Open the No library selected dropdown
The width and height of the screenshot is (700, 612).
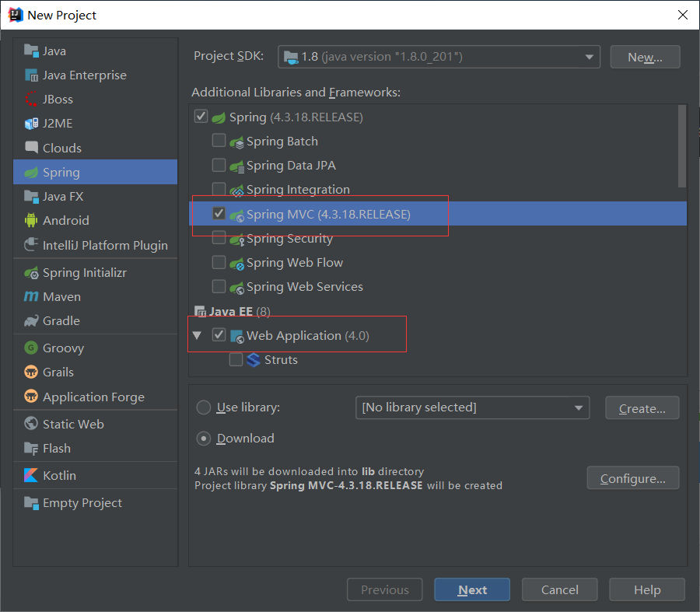pos(472,407)
